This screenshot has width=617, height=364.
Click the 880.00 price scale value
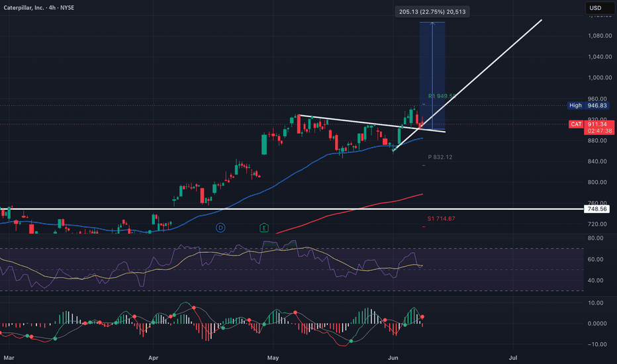597,140
